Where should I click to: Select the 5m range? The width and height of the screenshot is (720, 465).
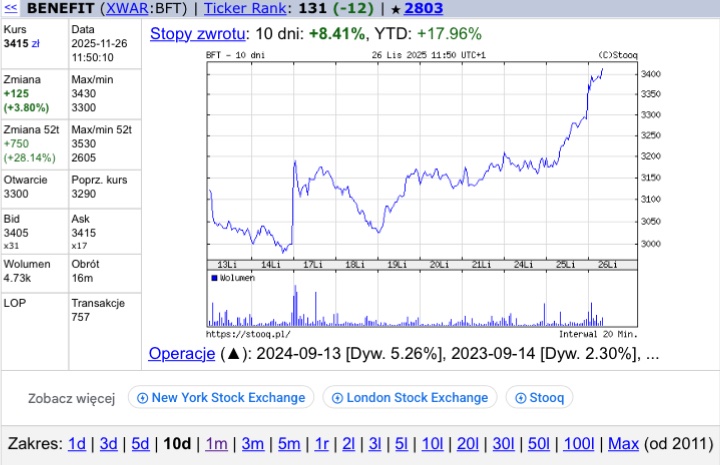(289, 444)
